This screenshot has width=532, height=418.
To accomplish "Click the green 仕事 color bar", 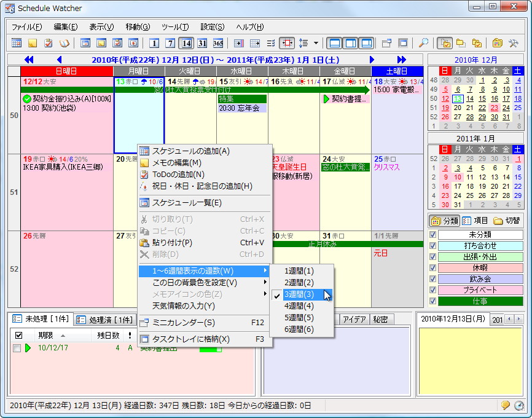I will coord(480,301).
